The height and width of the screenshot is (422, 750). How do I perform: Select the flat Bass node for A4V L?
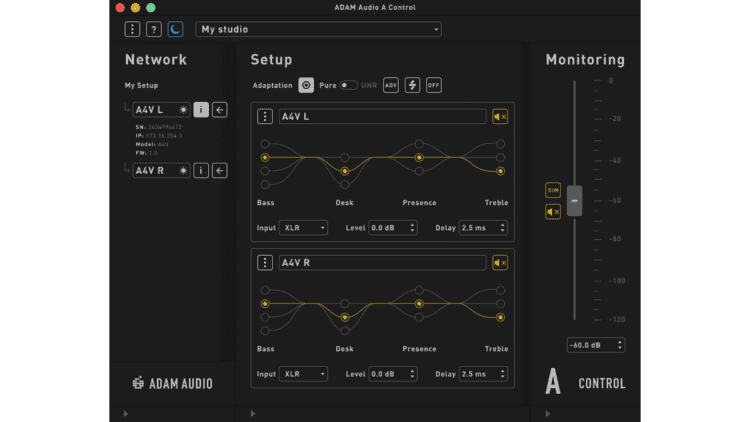265,157
